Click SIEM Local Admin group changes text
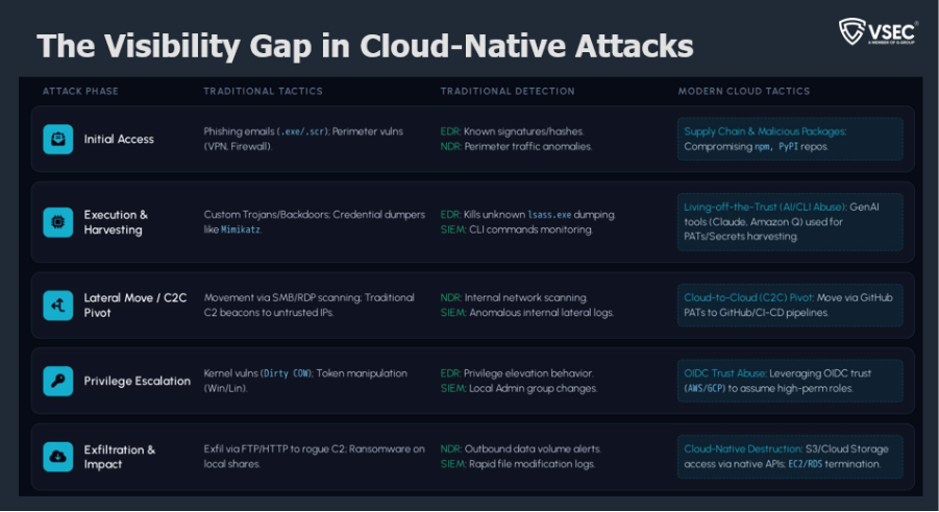The image size is (939, 512). click(x=519, y=388)
